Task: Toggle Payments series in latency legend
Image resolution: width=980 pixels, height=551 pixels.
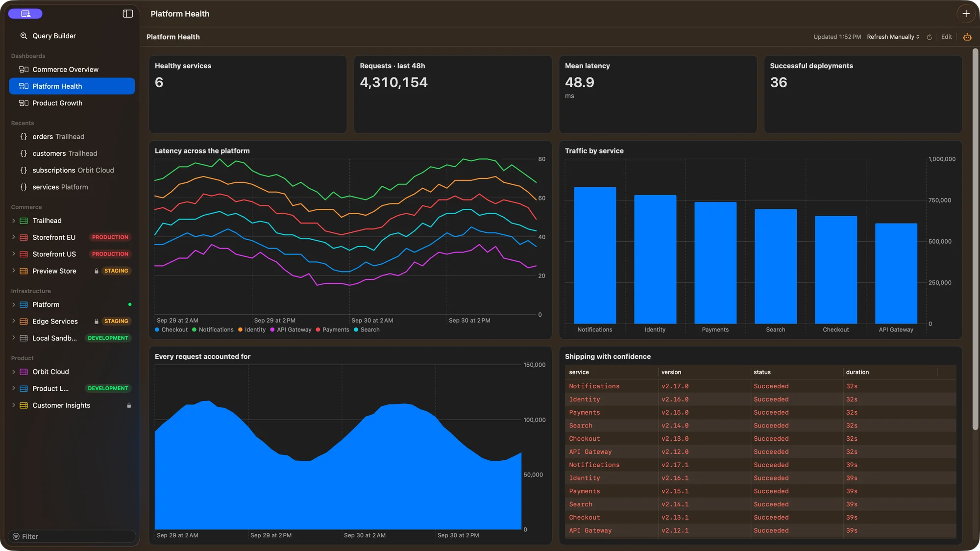Action: coord(332,329)
